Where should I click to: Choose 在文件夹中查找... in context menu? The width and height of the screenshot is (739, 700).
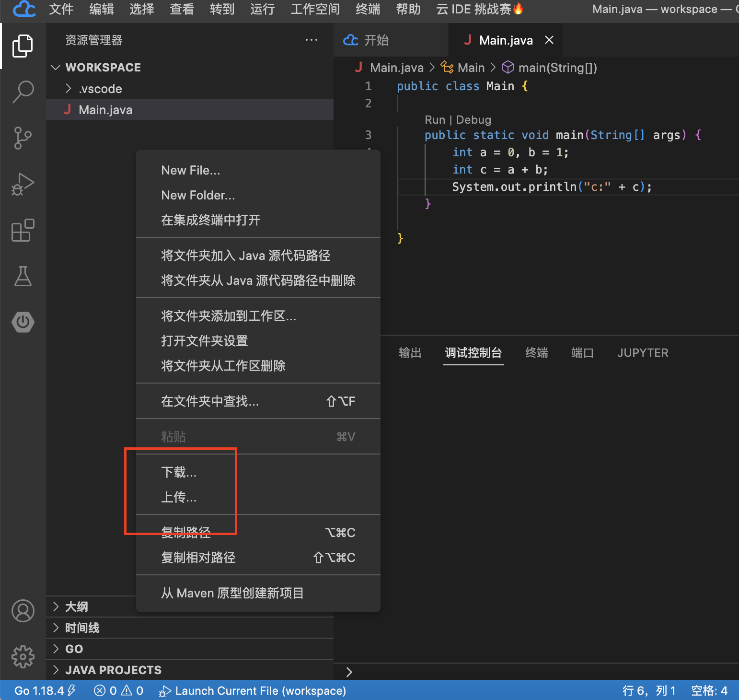point(258,401)
